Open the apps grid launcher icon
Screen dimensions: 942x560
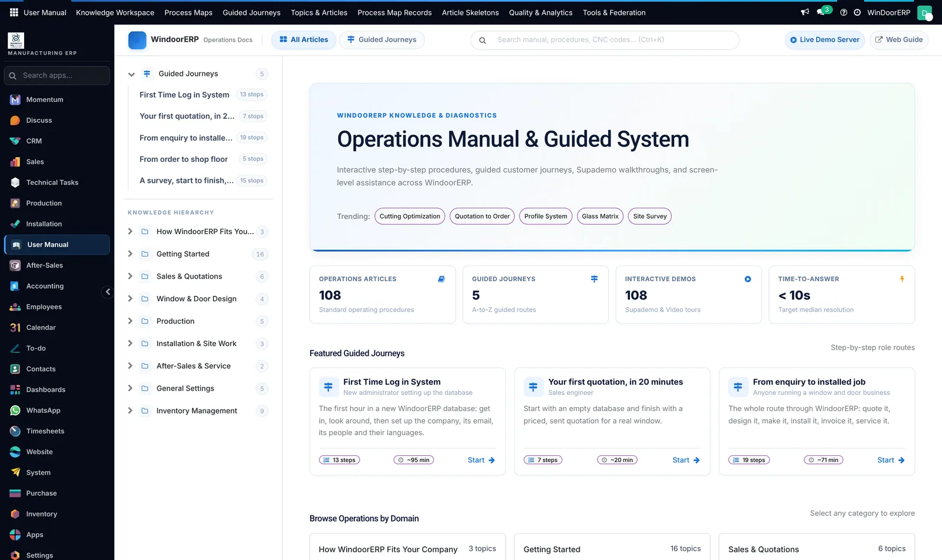coord(14,12)
